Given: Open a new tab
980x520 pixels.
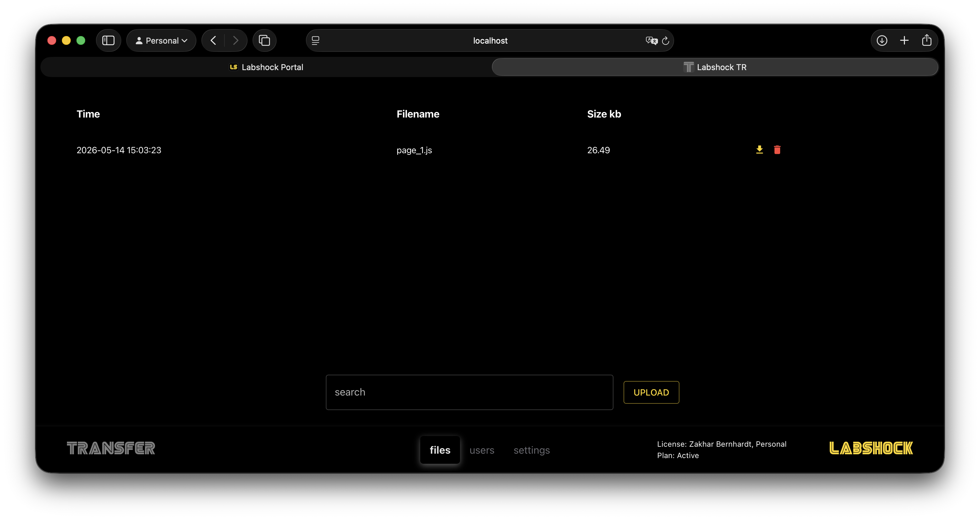Looking at the screenshot, I should click(904, 40).
